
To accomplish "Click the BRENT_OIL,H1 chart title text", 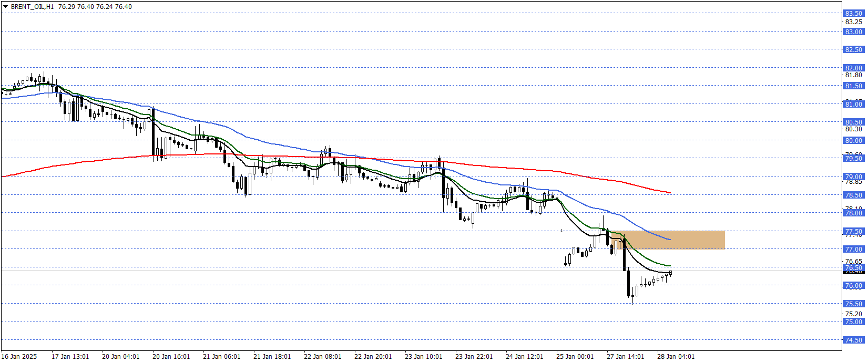I will (x=32, y=7).
